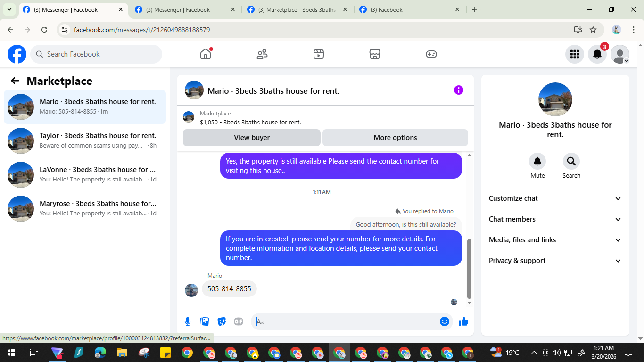Click quoted reply 'Good afternoon, is this still available?'
This screenshot has width=644, height=362.
pyautogui.click(x=405, y=224)
